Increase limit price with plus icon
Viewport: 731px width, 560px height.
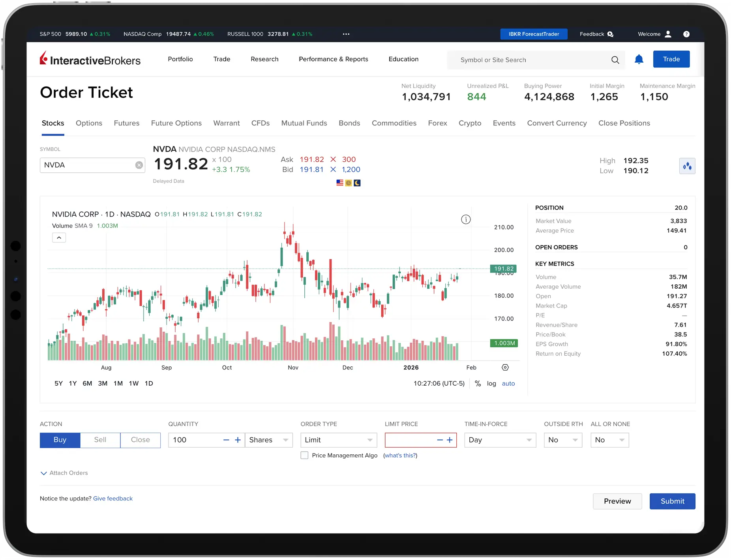tap(450, 440)
